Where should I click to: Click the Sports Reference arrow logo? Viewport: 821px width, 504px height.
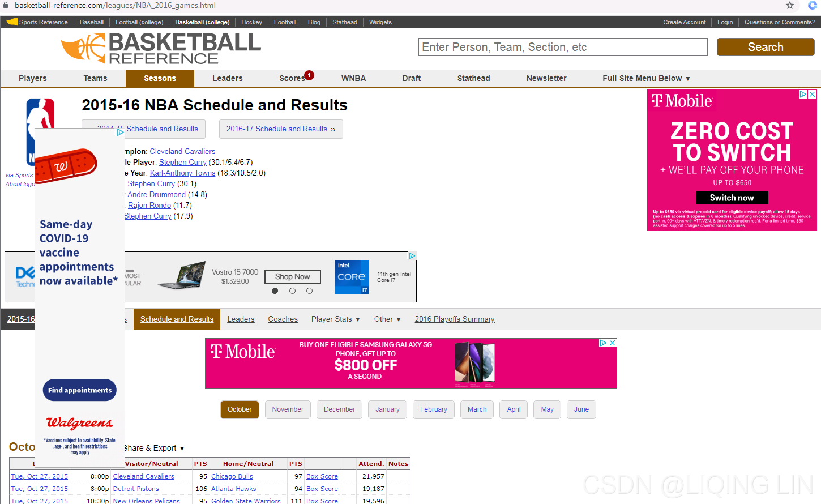coord(12,22)
